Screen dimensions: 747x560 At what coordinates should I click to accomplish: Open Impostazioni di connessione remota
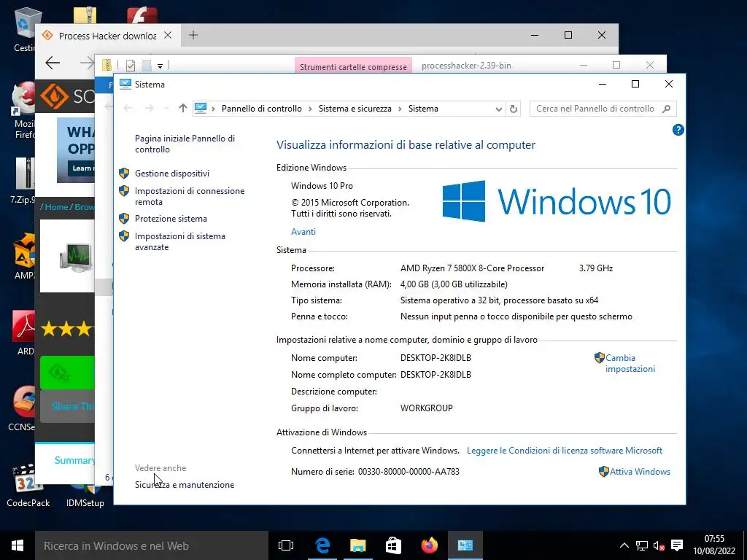point(190,196)
